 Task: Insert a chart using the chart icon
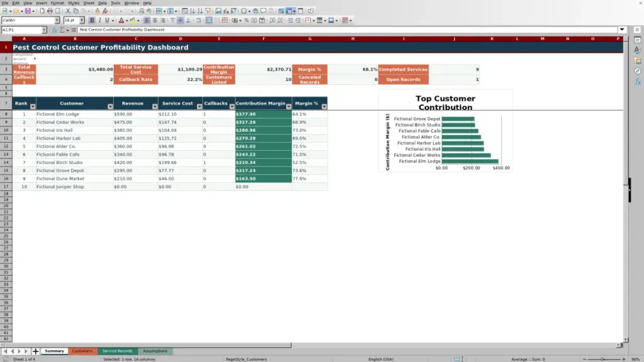pyautogui.click(x=226, y=11)
